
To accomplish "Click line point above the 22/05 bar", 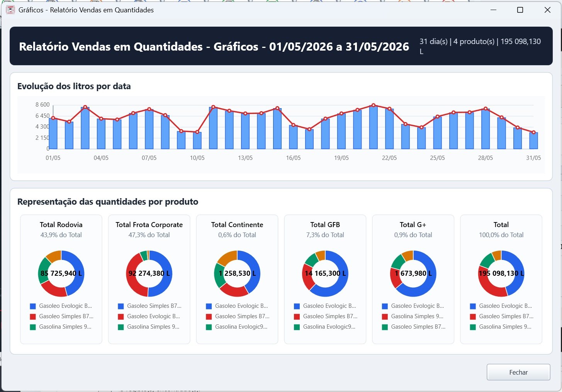I will coord(389,109).
